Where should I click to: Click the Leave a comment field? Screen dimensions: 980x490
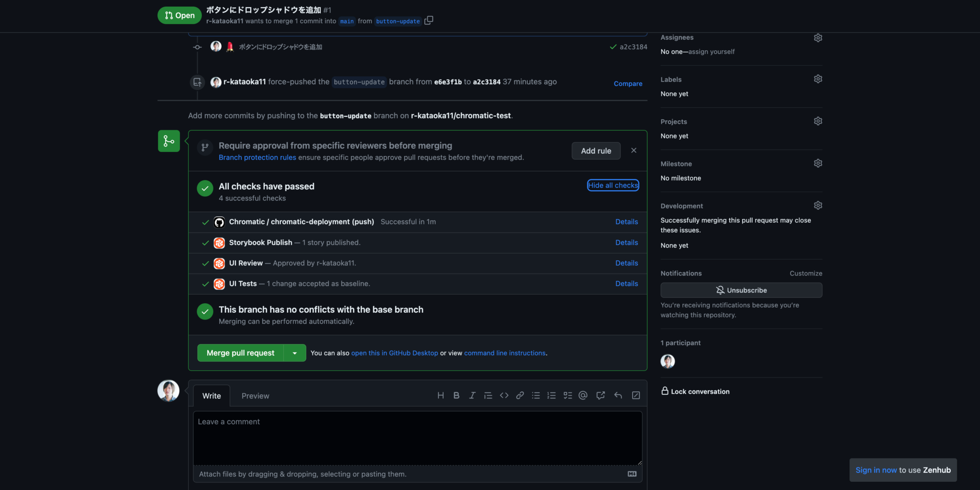click(x=417, y=437)
